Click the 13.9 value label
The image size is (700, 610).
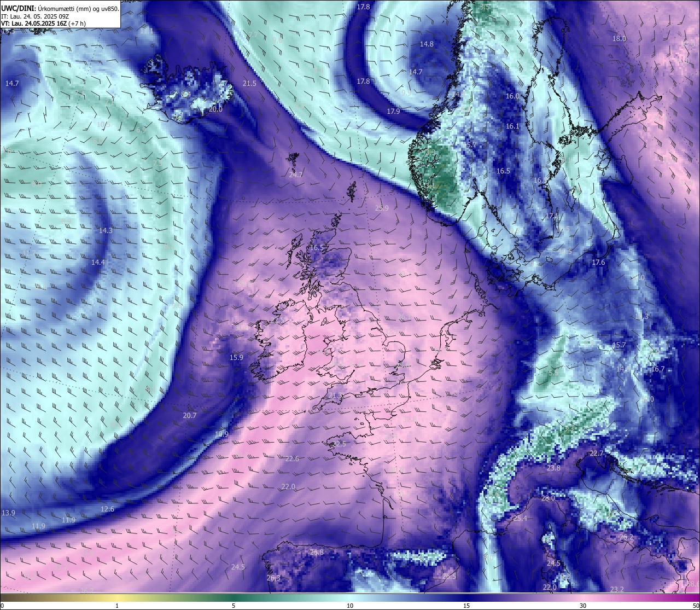8,513
